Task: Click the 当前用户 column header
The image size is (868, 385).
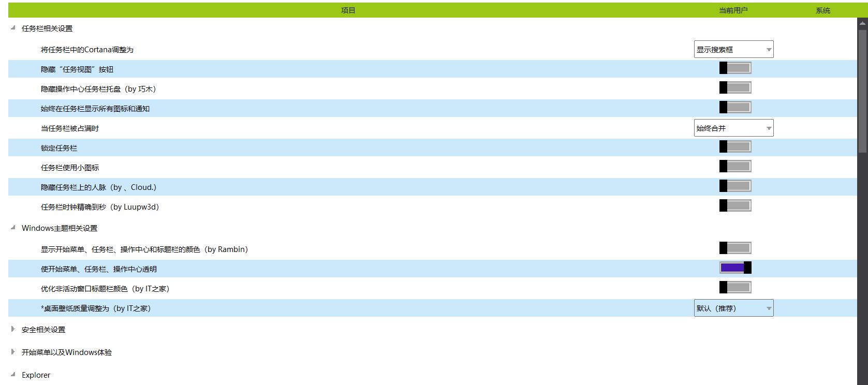Action: 733,10
